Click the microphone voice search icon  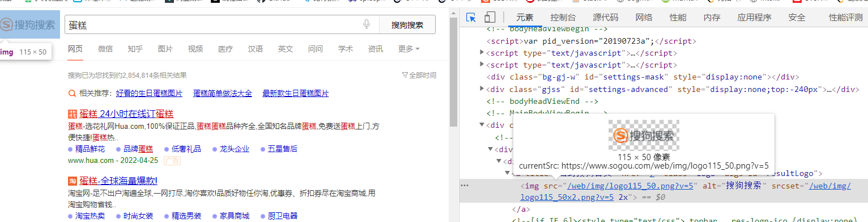click(x=367, y=24)
